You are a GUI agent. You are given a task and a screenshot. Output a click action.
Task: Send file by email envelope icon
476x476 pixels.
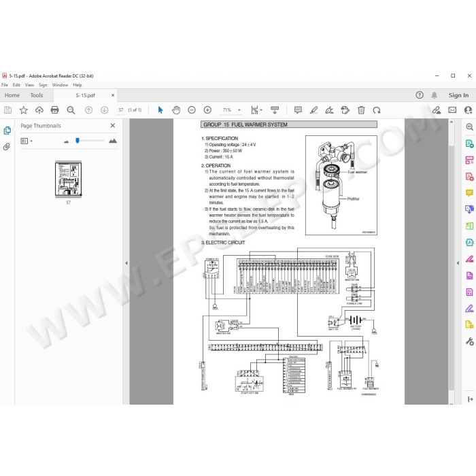[452, 110]
